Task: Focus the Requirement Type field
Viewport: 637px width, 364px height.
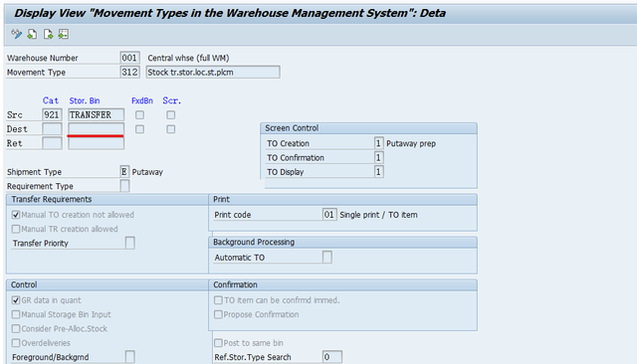Action: (124, 186)
